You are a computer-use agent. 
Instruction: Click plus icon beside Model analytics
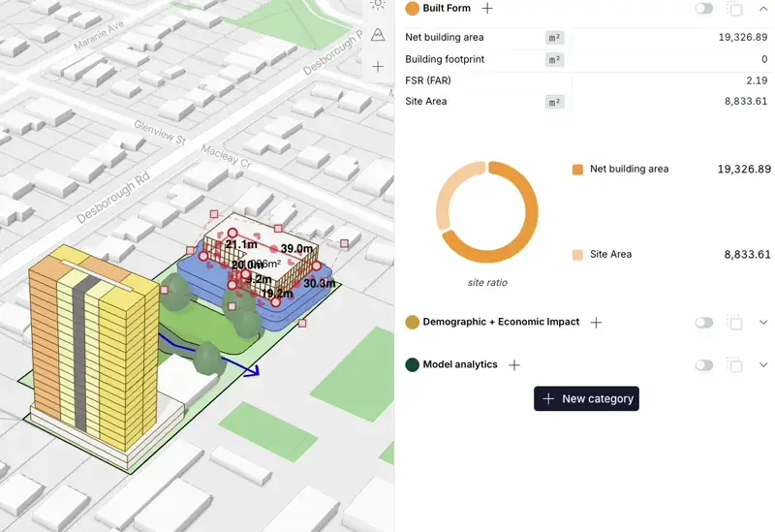pos(514,365)
